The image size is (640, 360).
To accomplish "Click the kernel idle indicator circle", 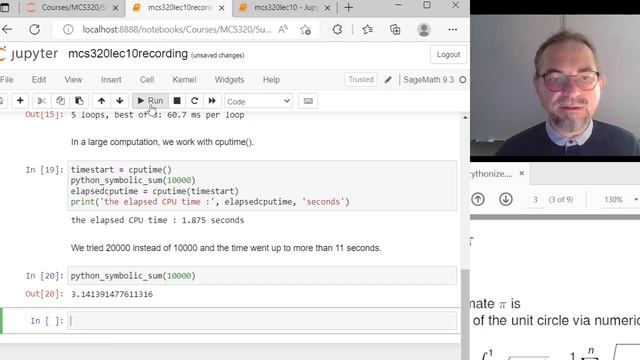I will click(x=462, y=80).
